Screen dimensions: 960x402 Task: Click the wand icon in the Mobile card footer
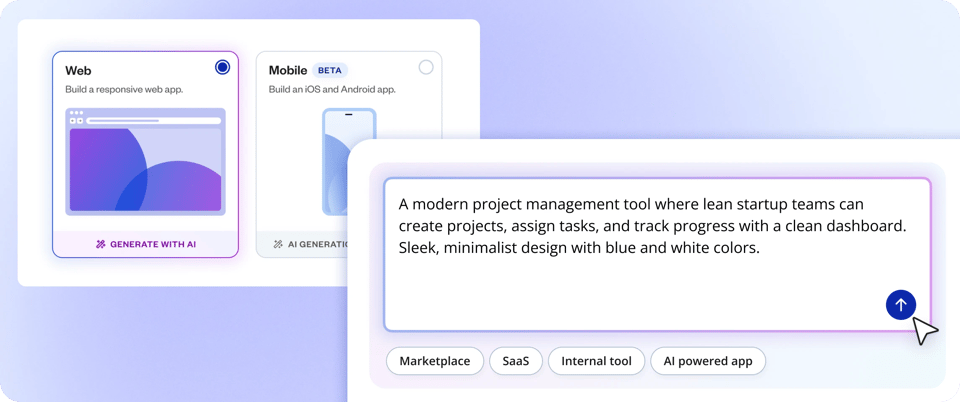point(277,244)
